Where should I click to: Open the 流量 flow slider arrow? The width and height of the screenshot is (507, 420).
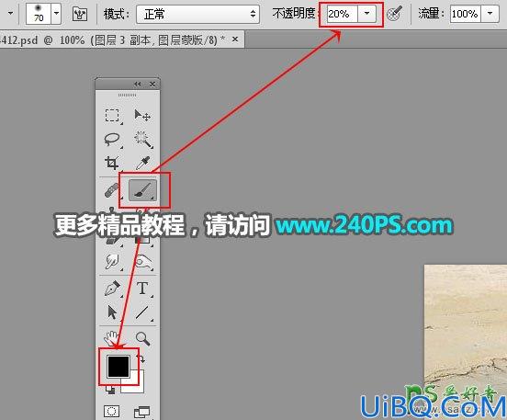click(x=490, y=14)
